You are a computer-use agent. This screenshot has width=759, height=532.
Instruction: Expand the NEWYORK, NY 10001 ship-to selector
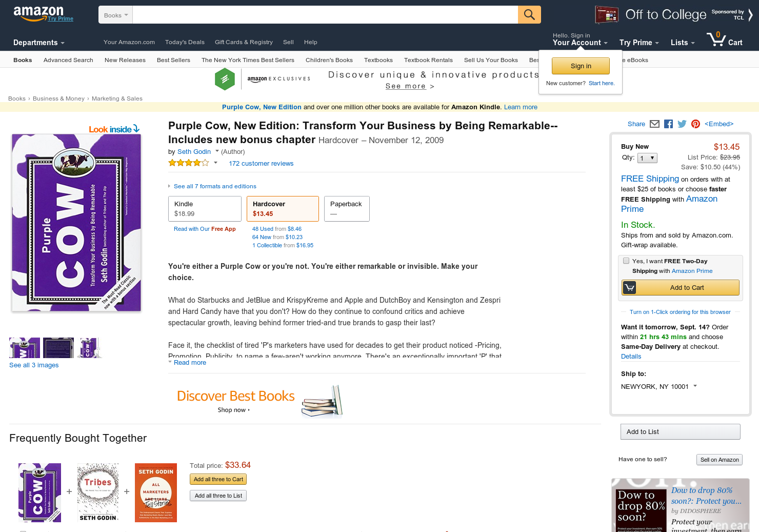[x=659, y=386]
